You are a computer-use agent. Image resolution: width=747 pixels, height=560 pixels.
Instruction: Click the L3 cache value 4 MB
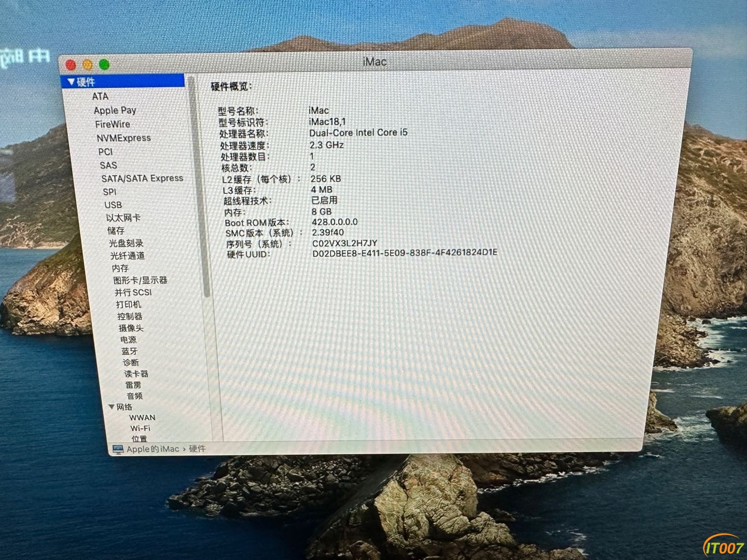(322, 190)
